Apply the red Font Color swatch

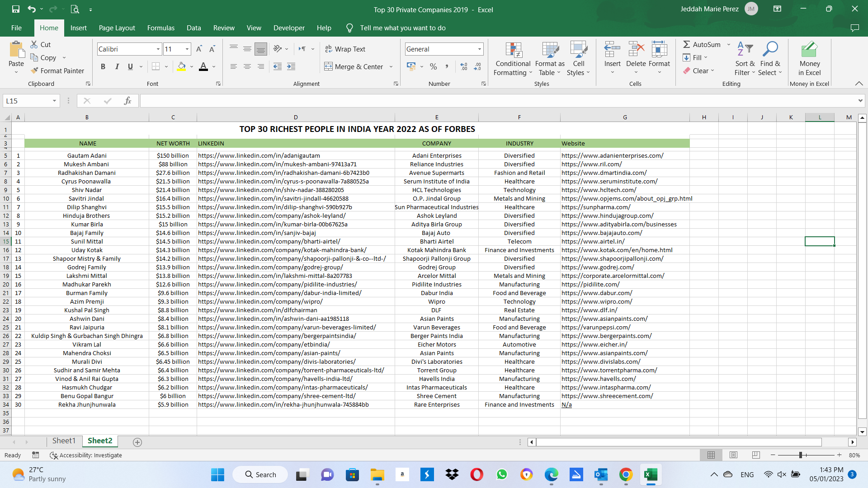203,66
